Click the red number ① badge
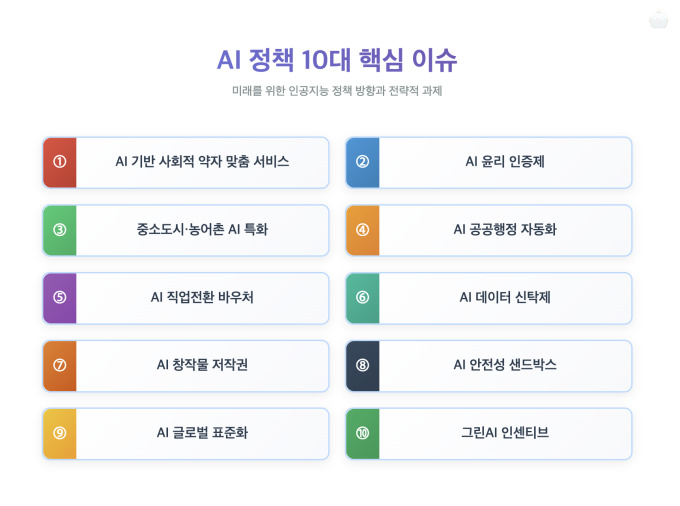 60,162
